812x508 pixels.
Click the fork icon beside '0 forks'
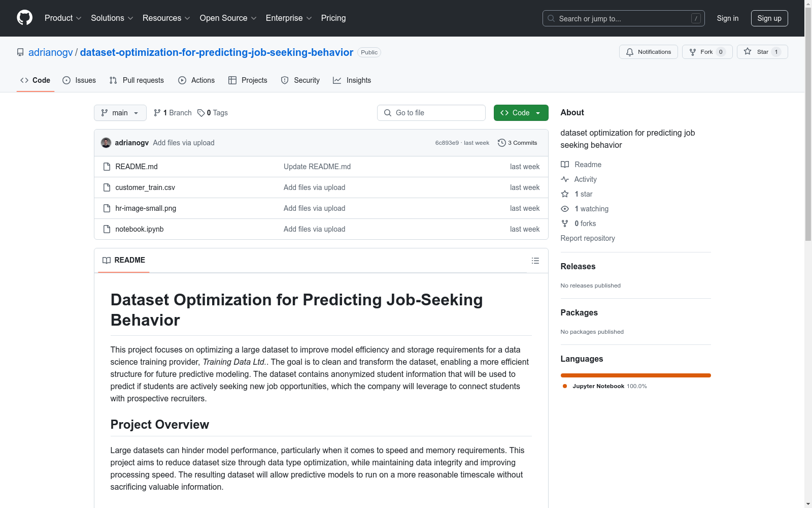point(565,224)
